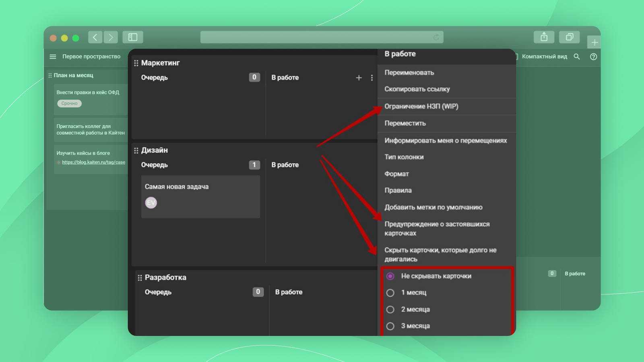Grab the drag handle of Разработка board
Screen dimensions: 644x362
pos(140,278)
